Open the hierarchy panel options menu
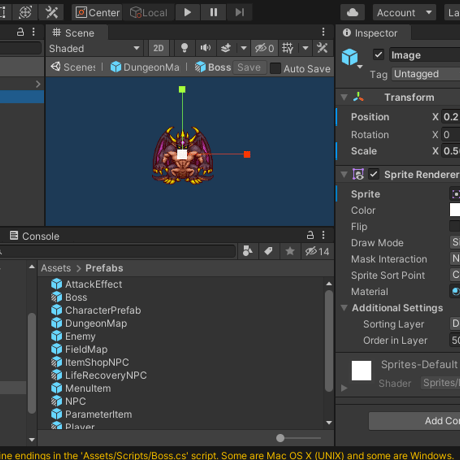Image resolution: width=460 pixels, height=460 pixels. pyautogui.click(x=33, y=32)
